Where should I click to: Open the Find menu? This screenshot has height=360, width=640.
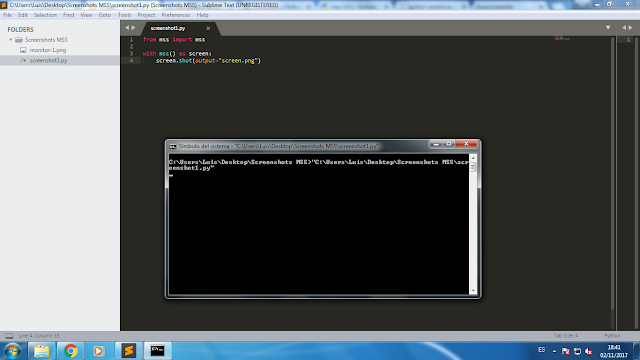pos(69,15)
